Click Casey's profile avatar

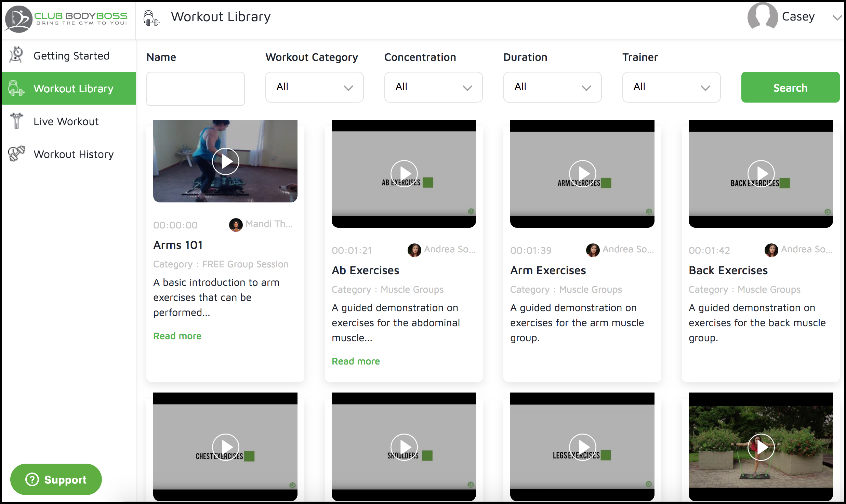762,16
